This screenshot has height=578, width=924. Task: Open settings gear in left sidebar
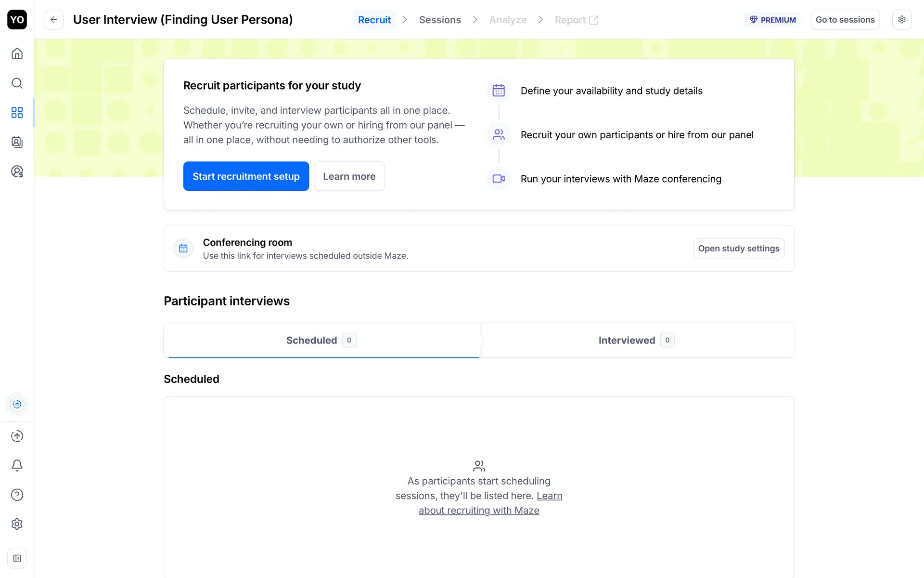click(17, 524)
